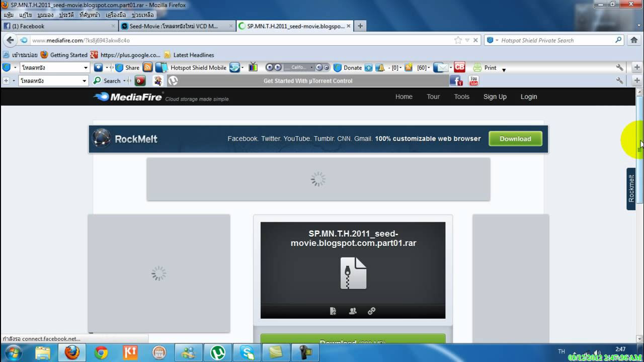Click Home in MediaFire navigation
644x362 pixels.
404,97
